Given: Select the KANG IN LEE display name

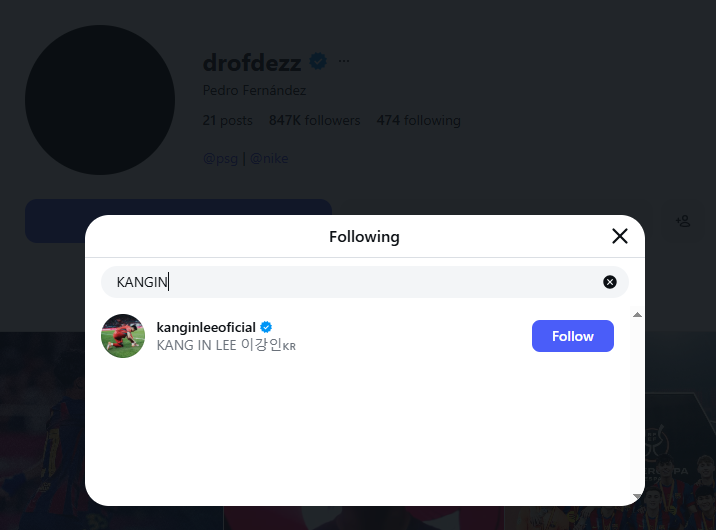Looking at the screenshot, I should tap(227, 345).
